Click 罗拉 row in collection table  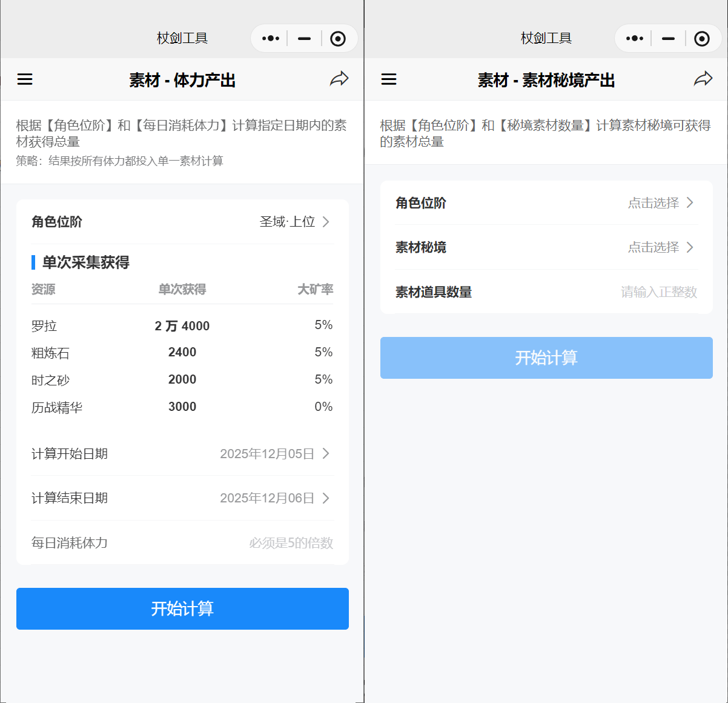[x=182, y=326]
